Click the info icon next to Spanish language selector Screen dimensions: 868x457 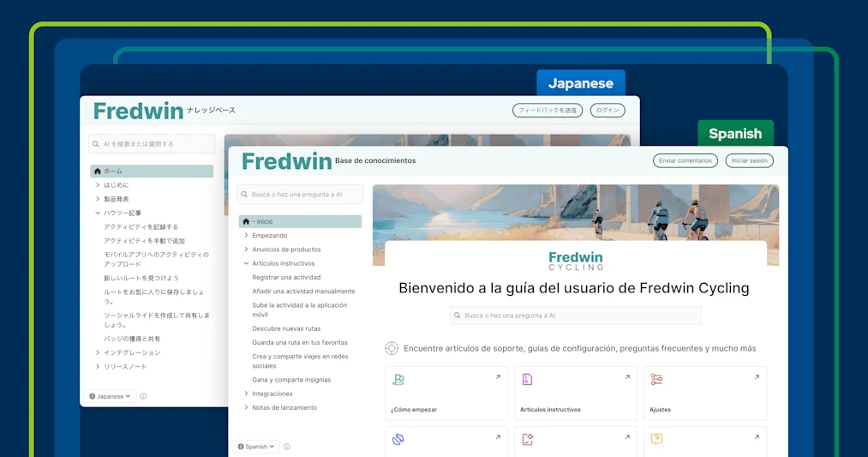click(x=287, y=447)
